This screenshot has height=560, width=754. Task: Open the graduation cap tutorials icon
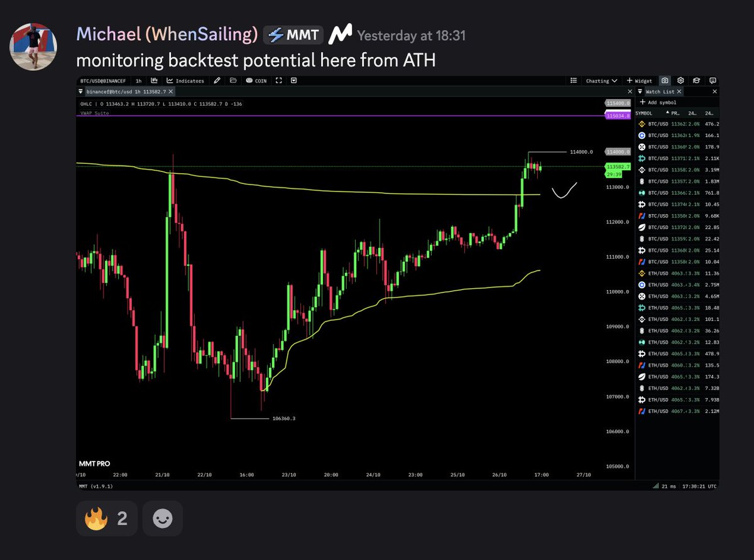696,80
